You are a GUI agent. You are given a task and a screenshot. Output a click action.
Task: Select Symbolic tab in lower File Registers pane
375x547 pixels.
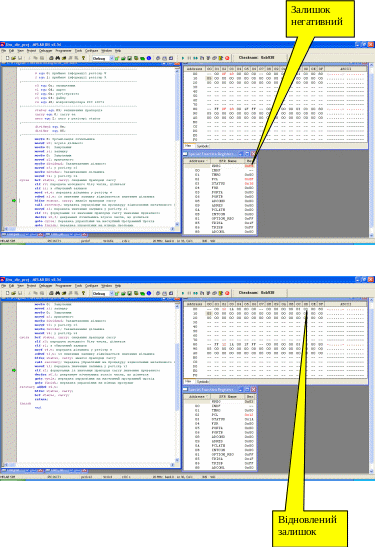click(x=202, y=382)
